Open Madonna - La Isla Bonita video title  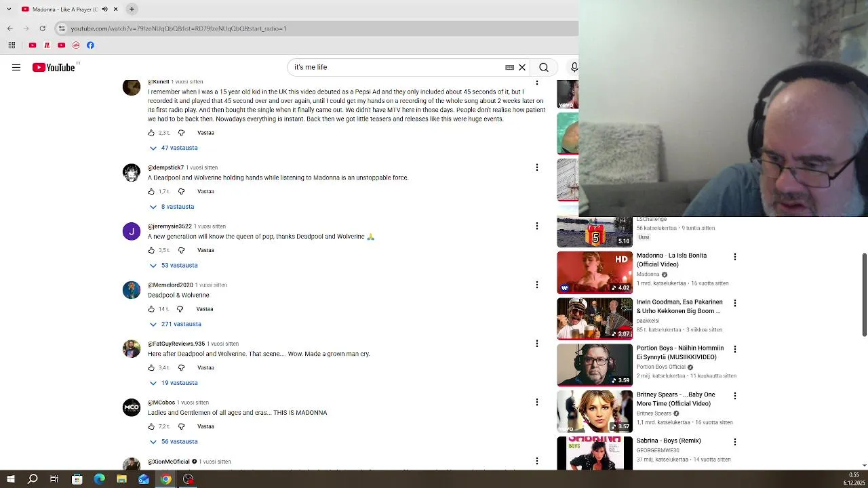(671, 260)
